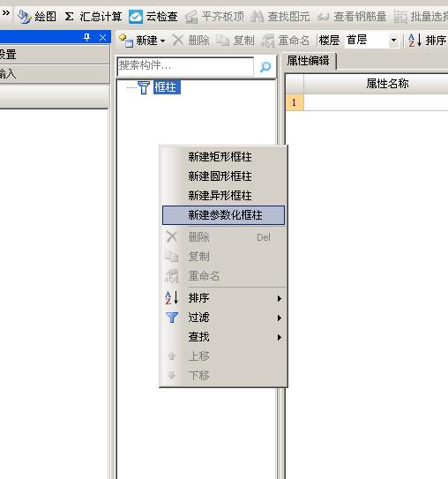The height and width of the screenshot is (479, 448).
Task: Launch 云检查 cloud check
Action: click(x=153, y=16)
